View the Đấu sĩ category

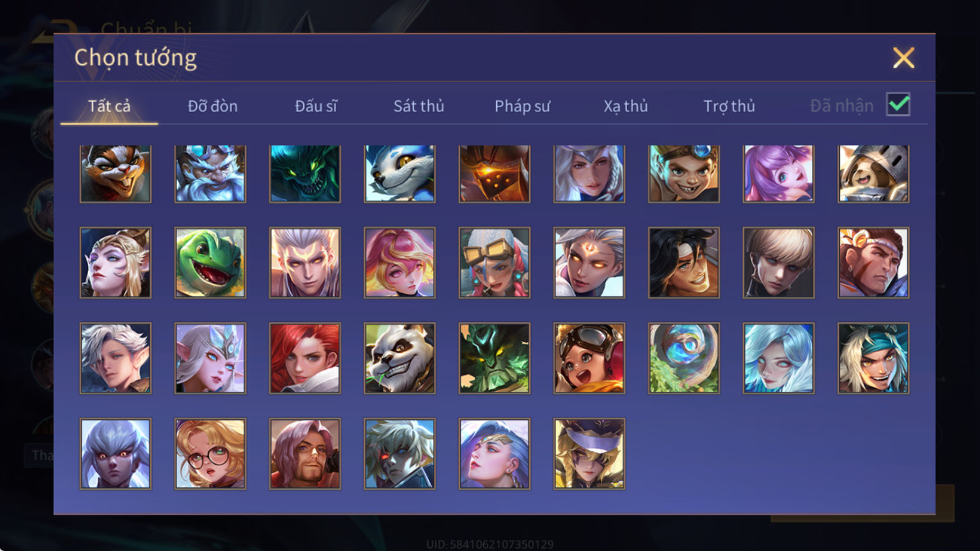pyautogui.click(x=316, y=106)
